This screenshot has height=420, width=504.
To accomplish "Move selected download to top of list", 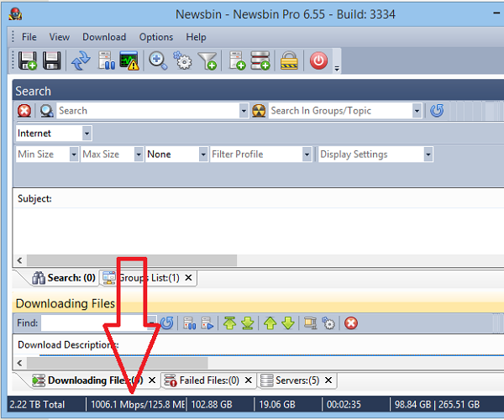I will pos(229,323).
